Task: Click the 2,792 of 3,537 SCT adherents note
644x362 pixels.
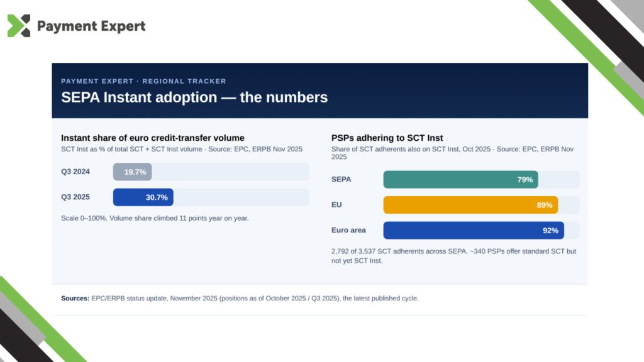Action: click(454, 256)
